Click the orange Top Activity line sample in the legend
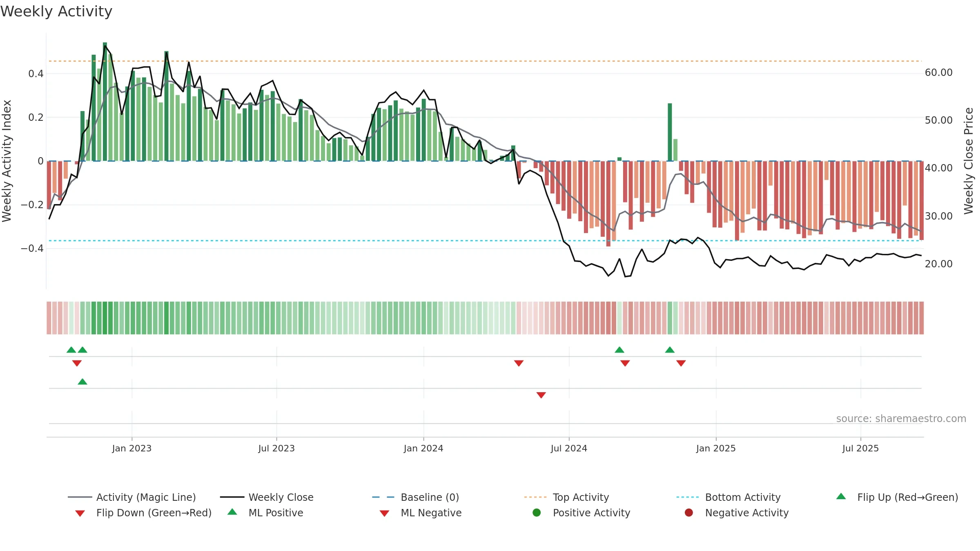980x551 pixels. click(x=535, y=497)
